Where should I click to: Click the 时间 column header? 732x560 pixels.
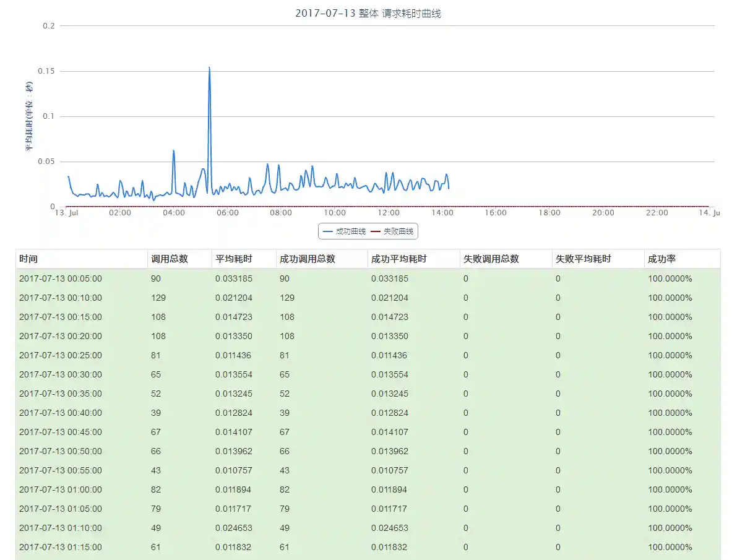(x=28, y=259)
